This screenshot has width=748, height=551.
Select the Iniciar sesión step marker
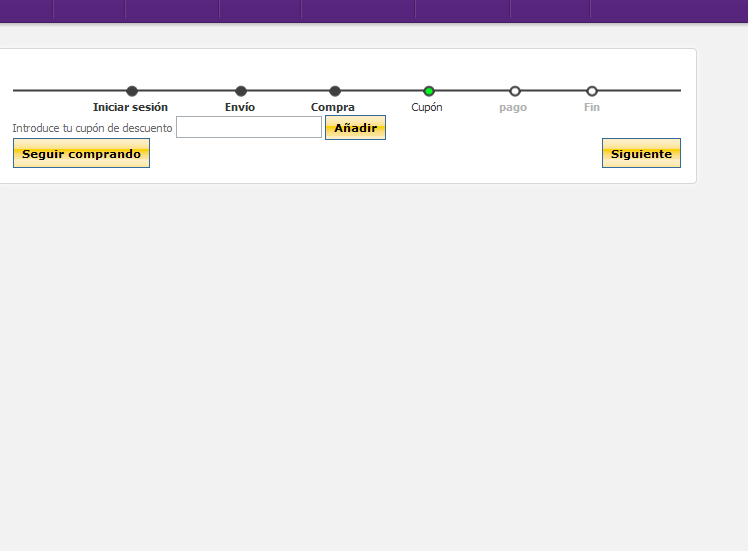click(x=132, y=91)
